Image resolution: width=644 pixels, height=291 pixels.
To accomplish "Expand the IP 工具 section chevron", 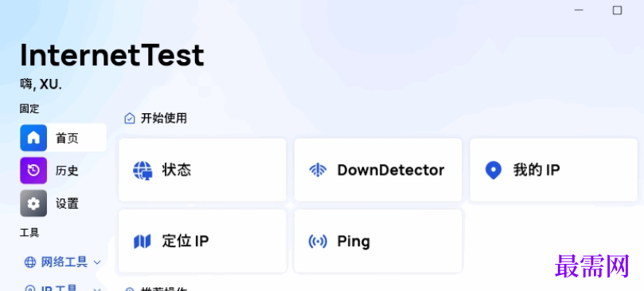I will click(x=97, y=289).
